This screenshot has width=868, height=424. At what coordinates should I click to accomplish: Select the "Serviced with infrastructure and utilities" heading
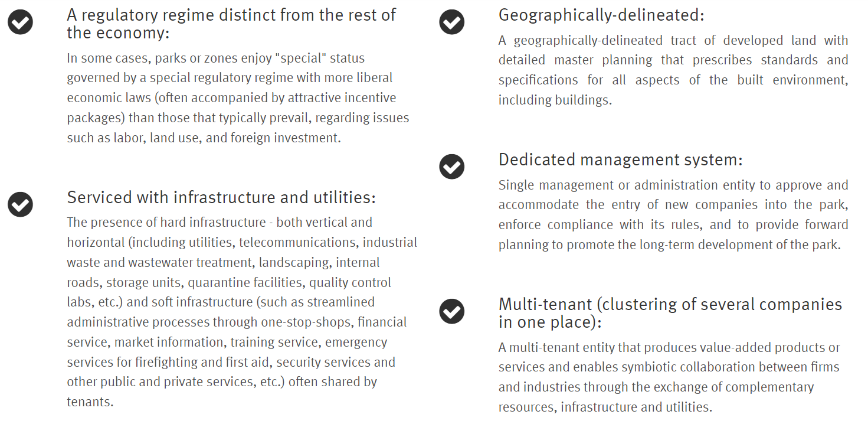coord(221,197)
